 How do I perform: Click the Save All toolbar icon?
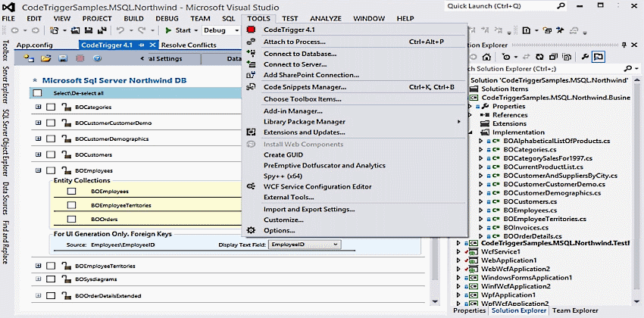point(101,31)
